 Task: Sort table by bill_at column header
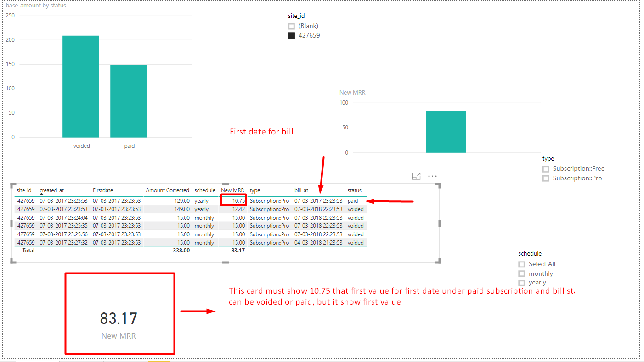click(x=301, y=190)
